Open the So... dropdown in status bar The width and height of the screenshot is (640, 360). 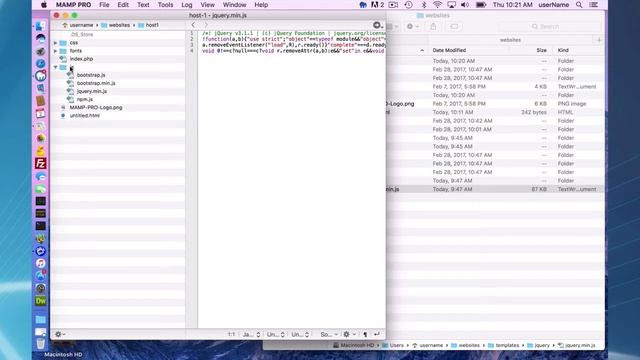click(329, 334)
